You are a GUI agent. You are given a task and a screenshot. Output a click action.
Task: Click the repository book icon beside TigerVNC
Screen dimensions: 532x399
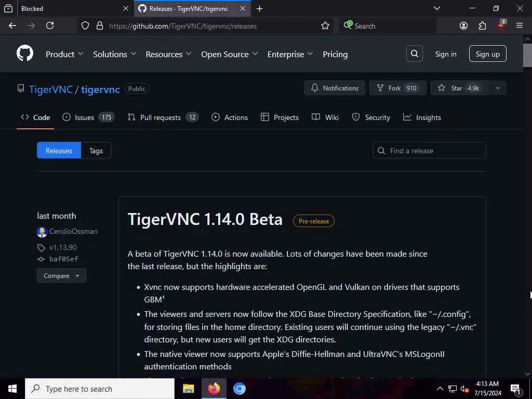(x=21, y=89)
